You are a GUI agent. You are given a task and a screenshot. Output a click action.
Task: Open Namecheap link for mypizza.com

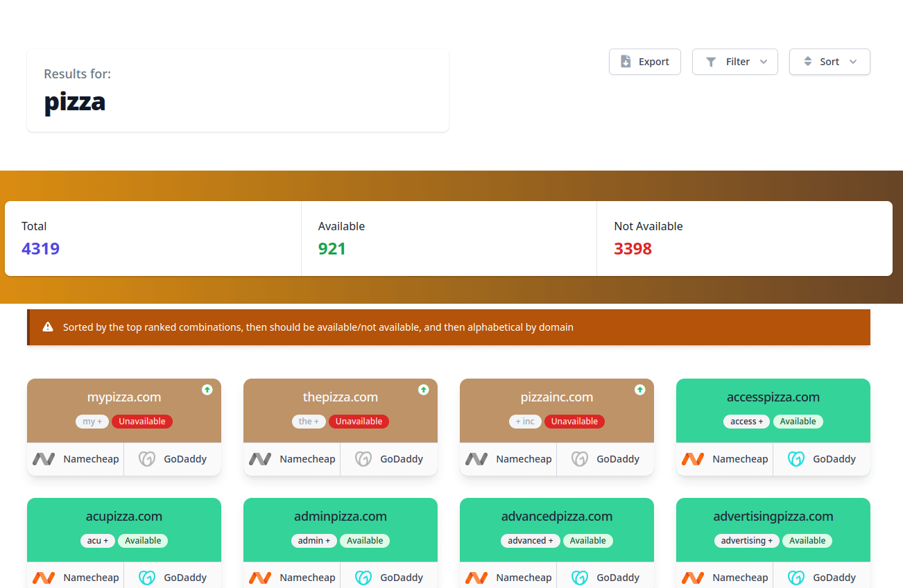[76, 459]
